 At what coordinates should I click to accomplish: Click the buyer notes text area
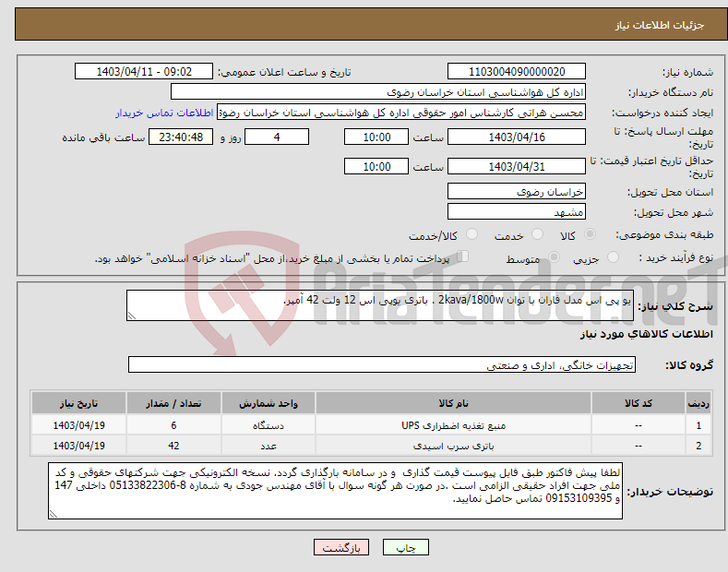click(x=335, y=491)
